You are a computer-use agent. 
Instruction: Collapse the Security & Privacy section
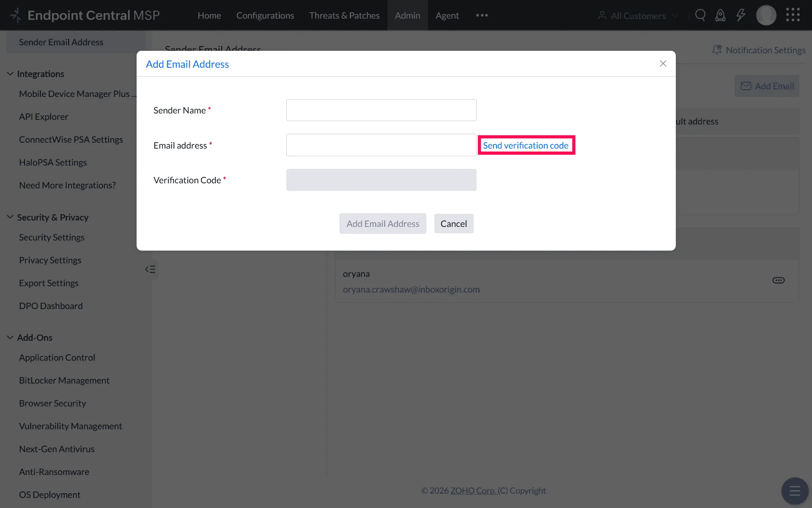pos(10,217)
